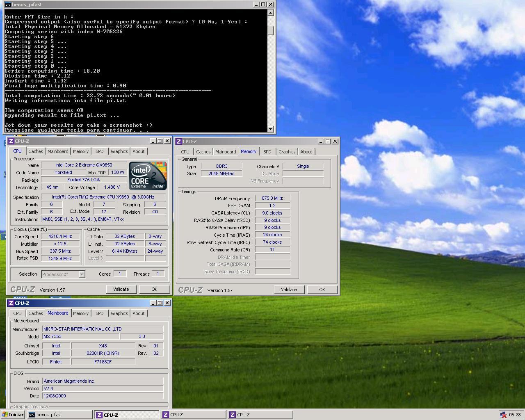Open Graphics tab in the CPU window

119,151
